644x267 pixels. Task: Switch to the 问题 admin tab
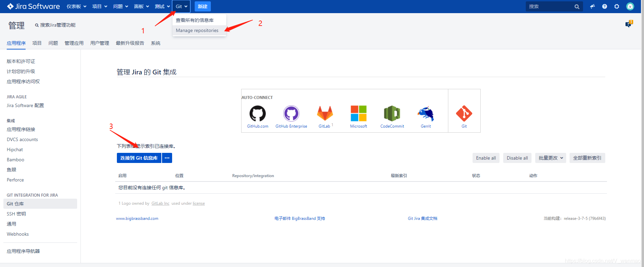(x=53, y=43)
